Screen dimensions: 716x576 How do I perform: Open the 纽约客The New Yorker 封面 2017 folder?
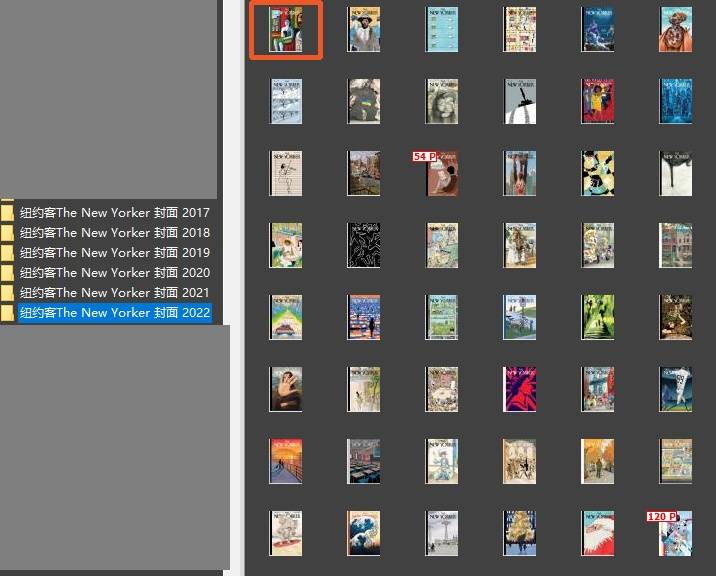tap(114, 212)
